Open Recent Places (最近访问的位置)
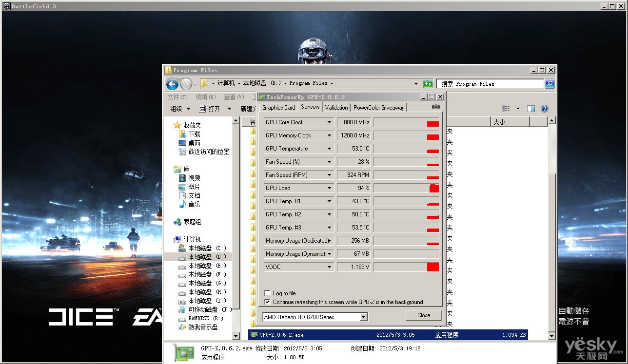Screen dimensions: 628x364 point(209,152)
